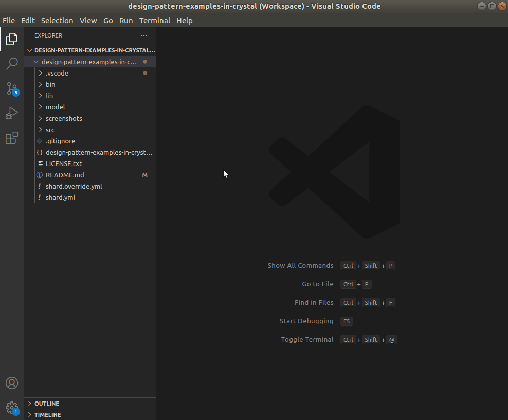Open the Run menu
This screenshot has height=420, width=508.
coord(126,21)
